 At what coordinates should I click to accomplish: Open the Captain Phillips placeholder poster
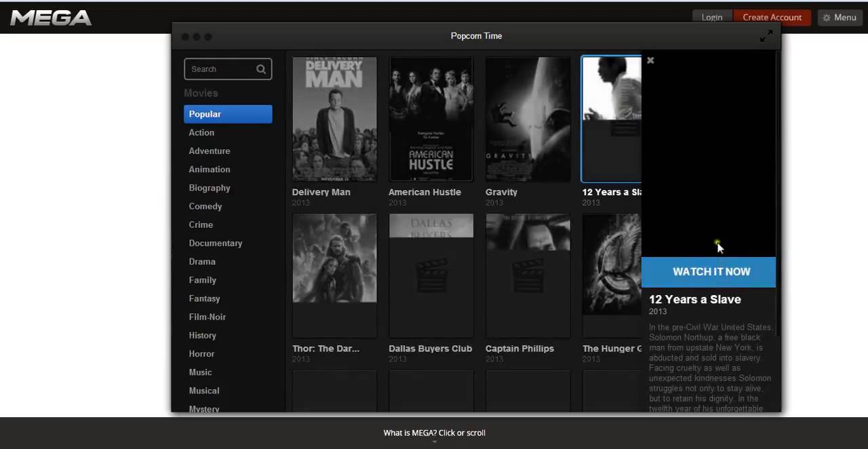click(x=528, y=275)
